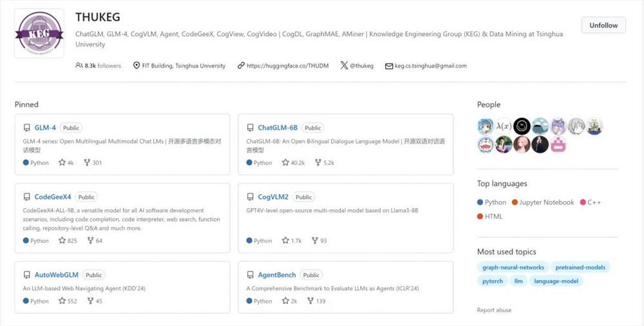
Task: Click the followers people icon
Action: pos(79,66)
